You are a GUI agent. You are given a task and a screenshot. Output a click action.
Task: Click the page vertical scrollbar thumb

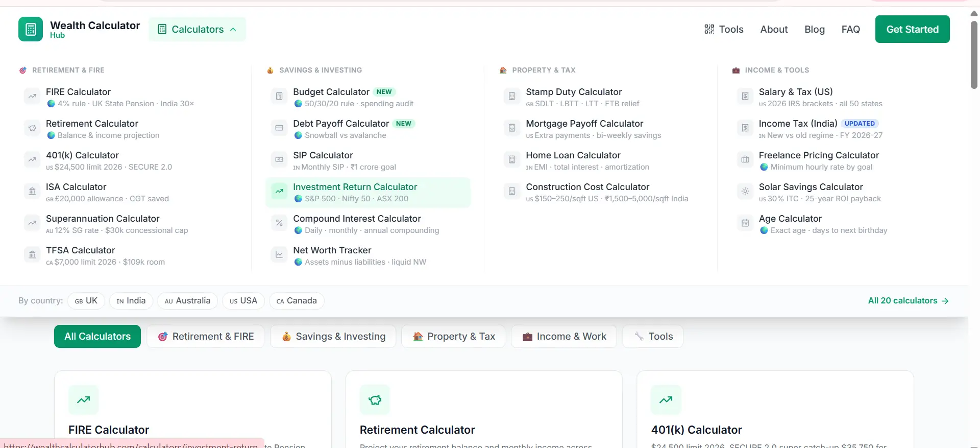(974, 54)
